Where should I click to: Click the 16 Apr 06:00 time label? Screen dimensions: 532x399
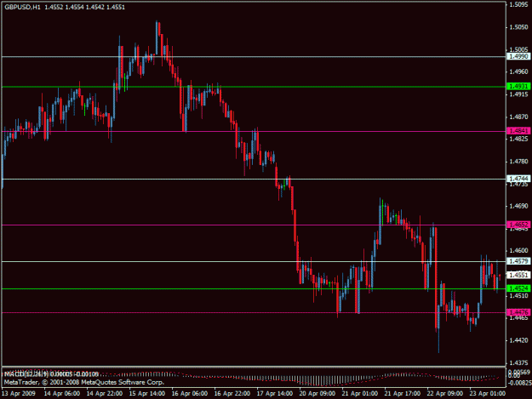(190, 394)
